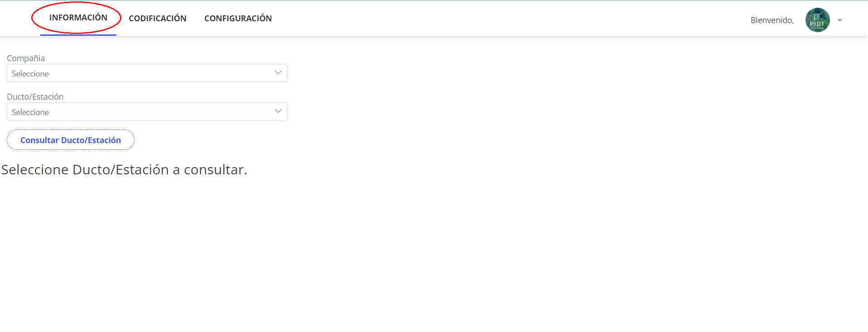The height and width of the screenshot is (332, 868).
Task: Click 'Consultar' text inside the dashed button
Action: [39, 140]
